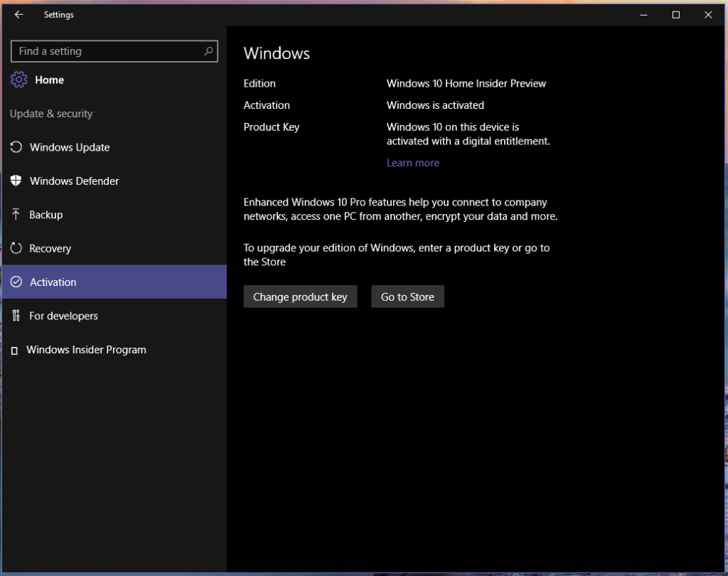
Task: Minimize the Settings window
Action: 643,15
